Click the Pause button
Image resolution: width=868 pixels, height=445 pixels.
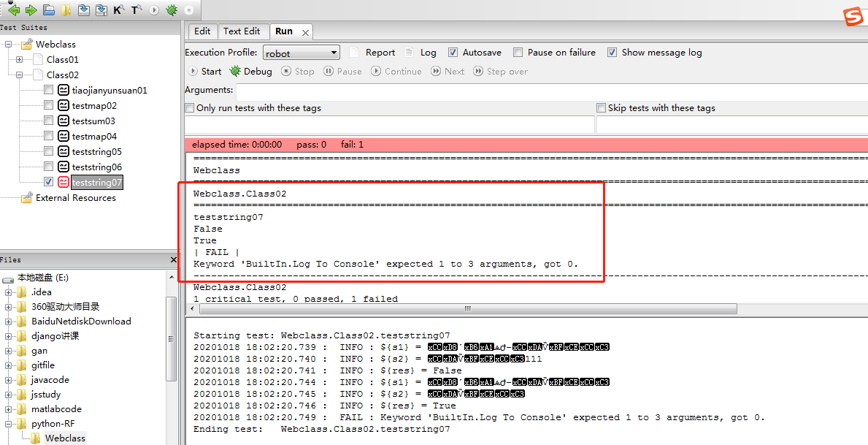342,72
